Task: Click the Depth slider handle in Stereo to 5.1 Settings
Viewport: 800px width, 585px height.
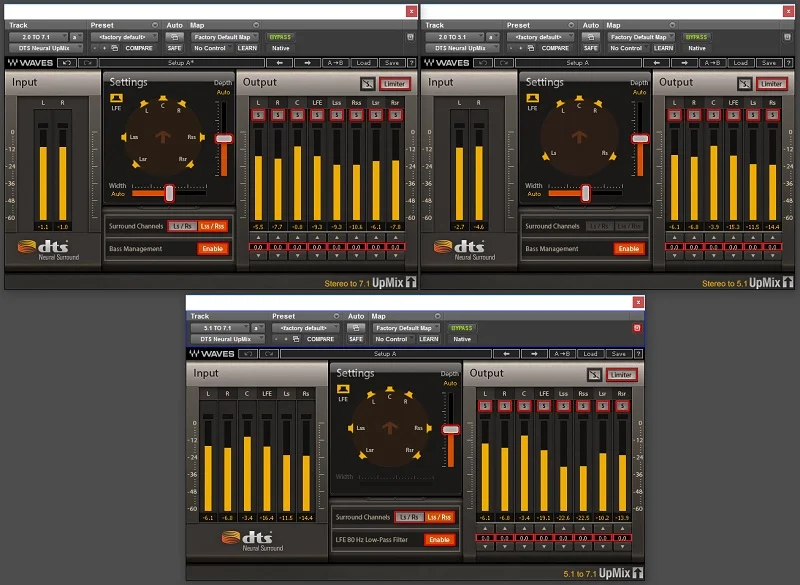Action: tap(640, 138)
